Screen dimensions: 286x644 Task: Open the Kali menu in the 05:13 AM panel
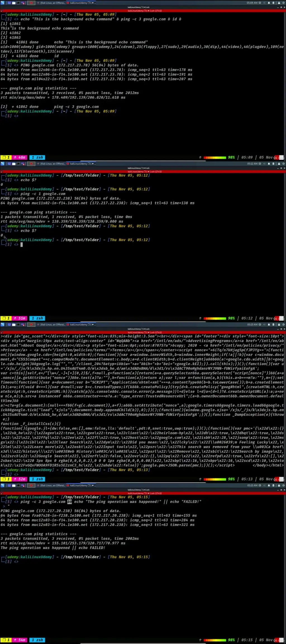tap(3, 325)
